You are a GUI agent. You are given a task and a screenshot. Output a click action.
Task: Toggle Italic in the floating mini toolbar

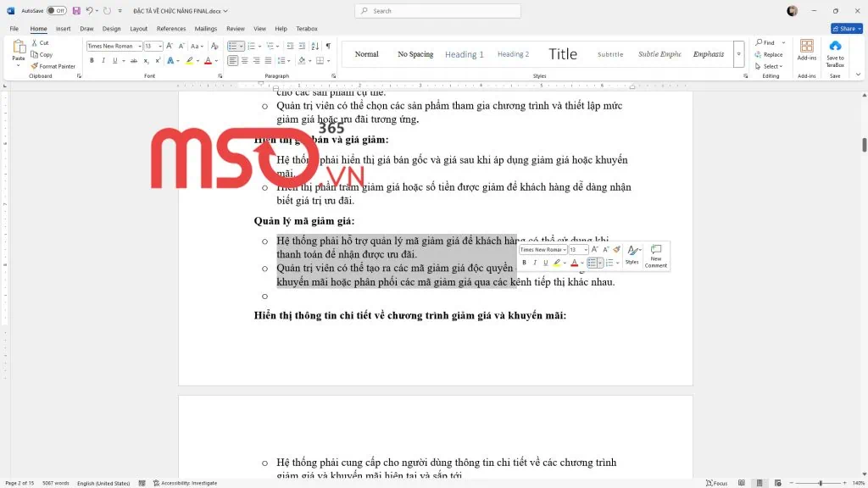(x=535, y=263)
